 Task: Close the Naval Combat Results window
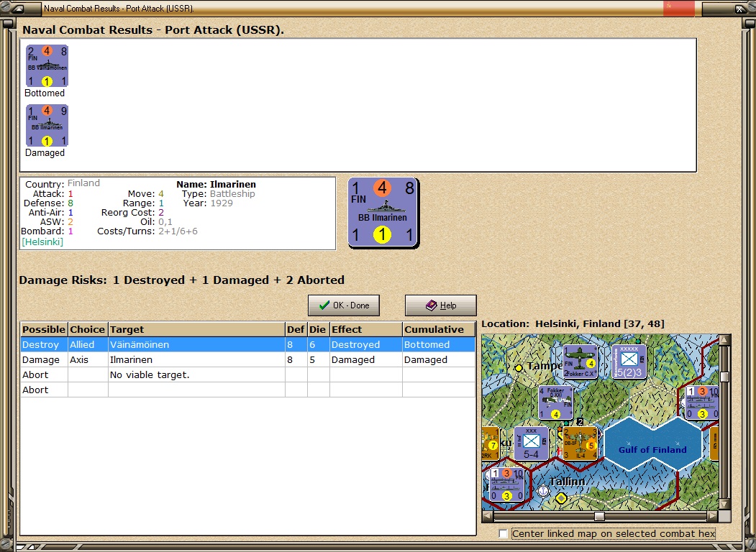coord(739,9)
